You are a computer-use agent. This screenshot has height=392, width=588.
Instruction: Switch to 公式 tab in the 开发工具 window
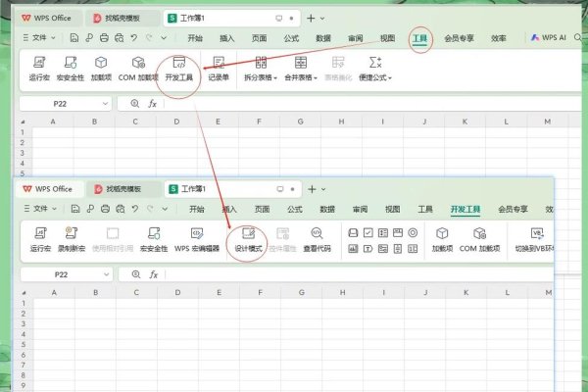click(x=295, y=209)
